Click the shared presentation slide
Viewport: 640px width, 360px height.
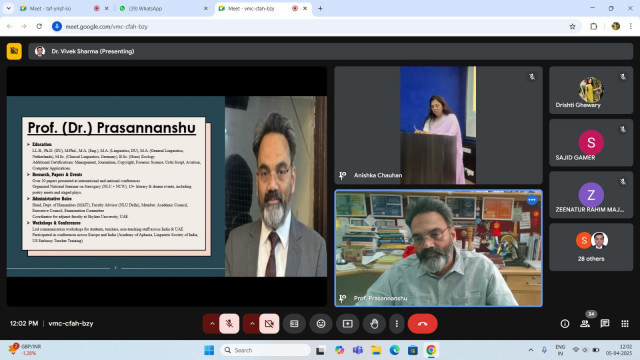(167, 187)
